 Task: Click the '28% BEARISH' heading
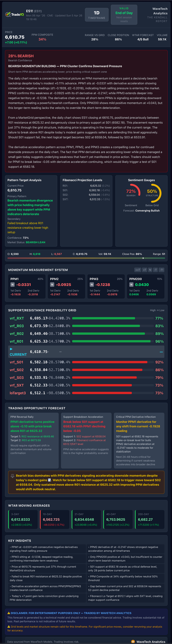21,56
